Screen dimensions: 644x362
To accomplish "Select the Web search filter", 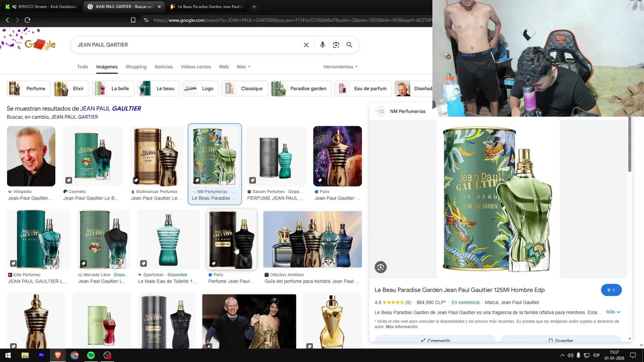I will [224, 67].
